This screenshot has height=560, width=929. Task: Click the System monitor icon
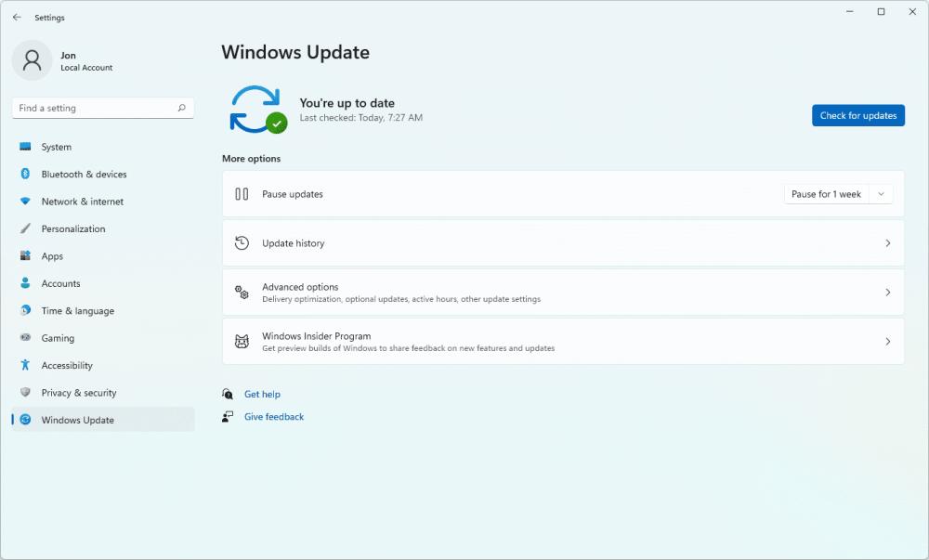click(x=25, y=146)
